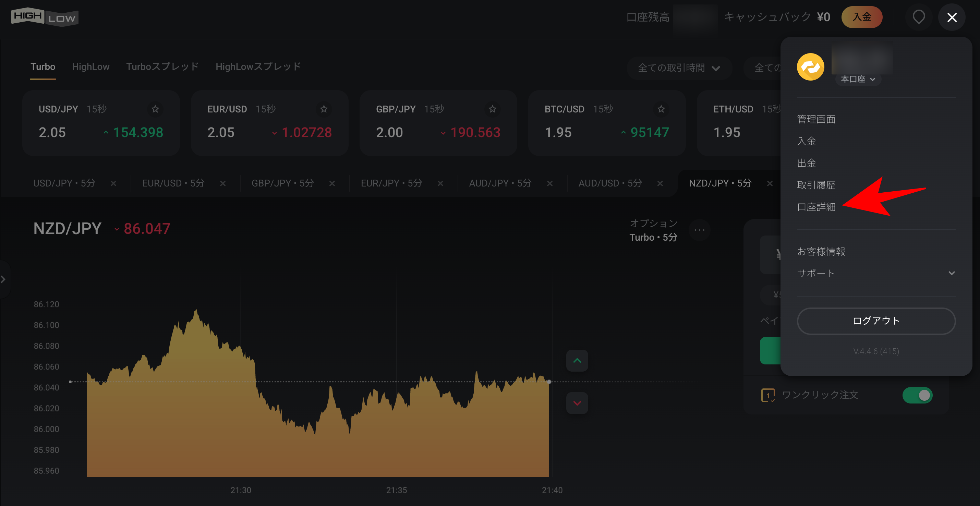
Task: Switch to the Turboスプレッド tab
Action: click(162, 67)
